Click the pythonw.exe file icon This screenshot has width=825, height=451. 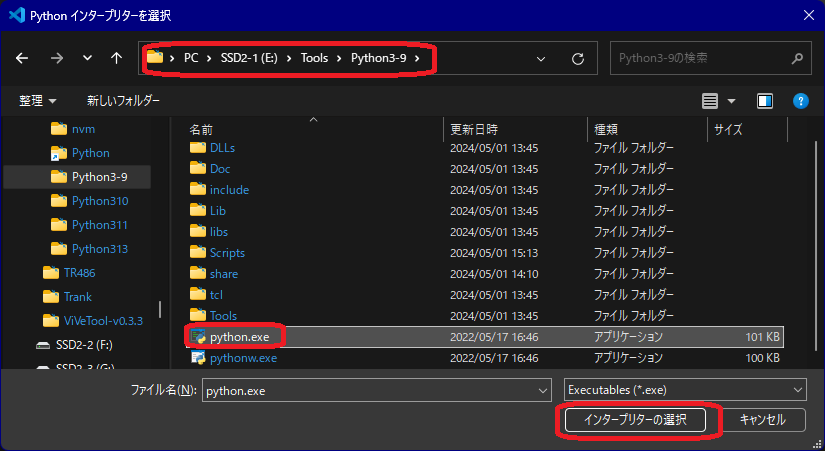198,358
